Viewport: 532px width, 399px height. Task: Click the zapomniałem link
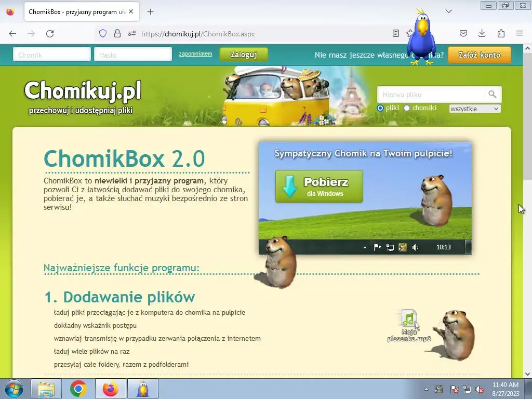click(x=195, y=54)
